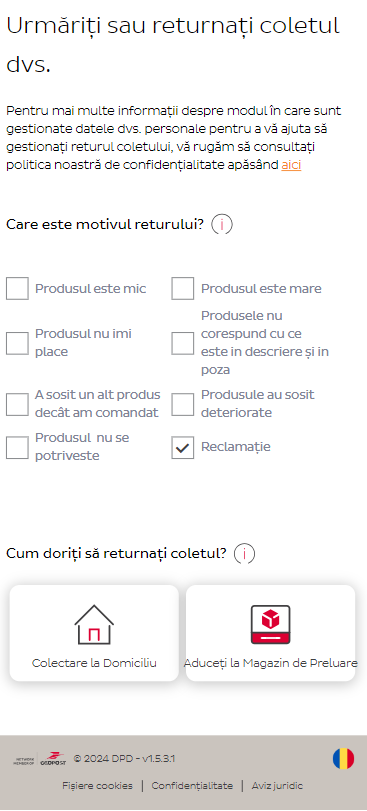
Task: Choose the 'Colectare la Domiciliu' option card
Action: click(x=94, y=633)
